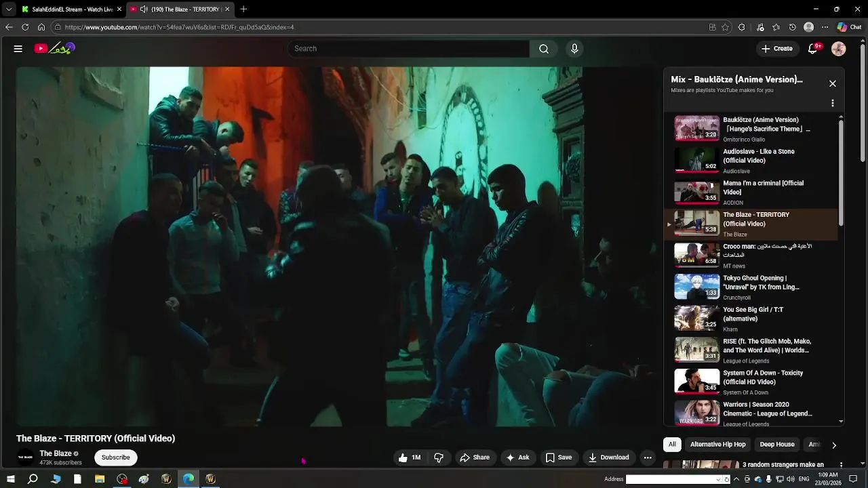Viewport: 868px width, 488px height.
Task: Open the favorites list
Action: [x=776, y=27]
